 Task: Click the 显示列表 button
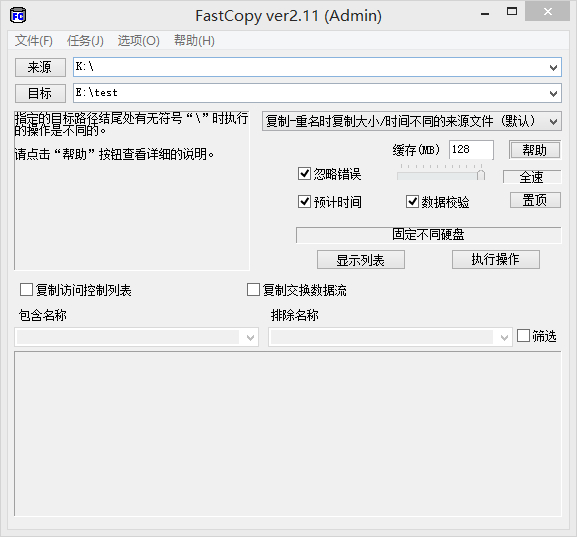[x=361, y=260]
